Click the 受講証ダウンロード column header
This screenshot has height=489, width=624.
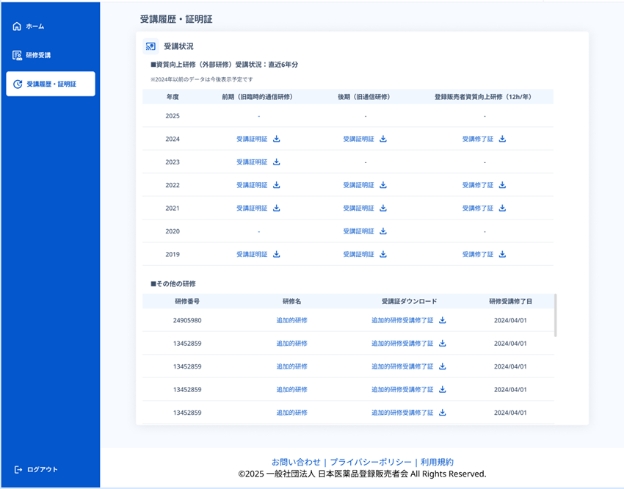tap(409, 301)
